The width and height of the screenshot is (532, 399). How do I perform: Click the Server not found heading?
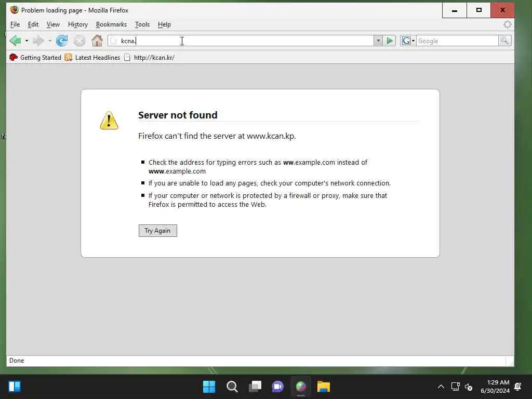pos(178,115)
